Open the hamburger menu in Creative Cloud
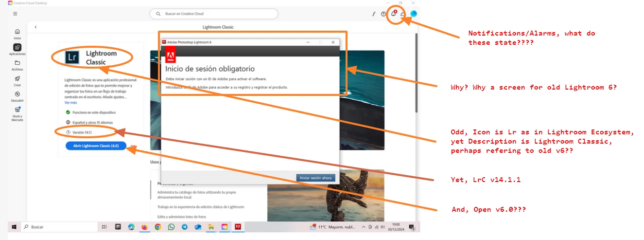Screen dimensions: 644x240 coord(15,14)
